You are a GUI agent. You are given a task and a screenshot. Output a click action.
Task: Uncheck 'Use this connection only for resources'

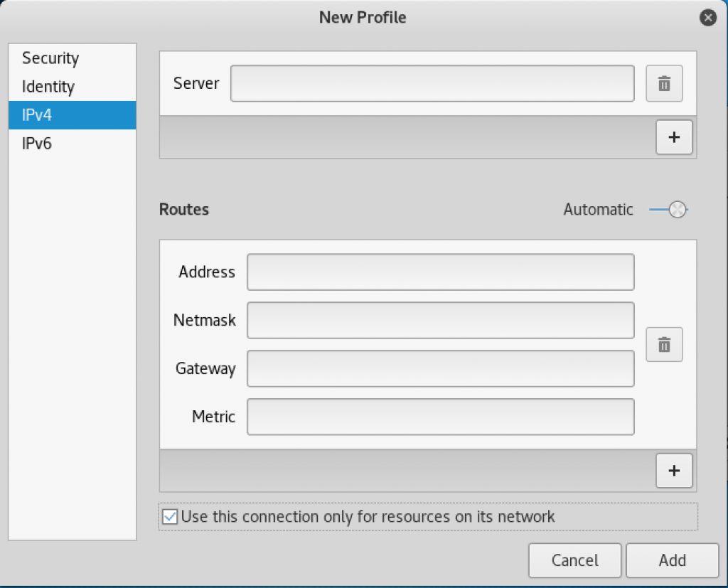point(170,516)
